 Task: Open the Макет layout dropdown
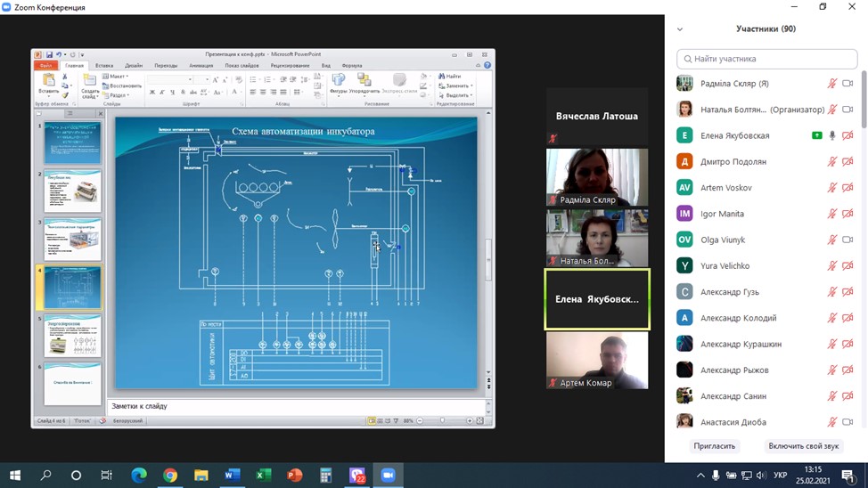tap(117, 77)
